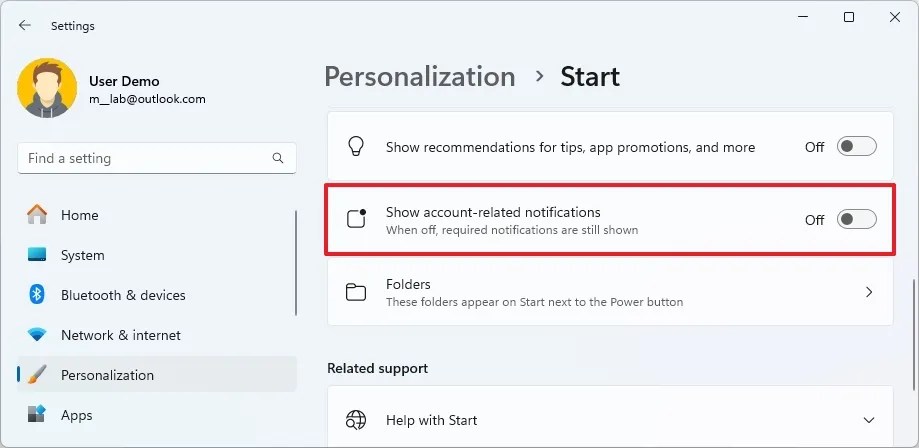Click the Folders row title
Screen dimensions: 919x448
[x=408, y=284]
